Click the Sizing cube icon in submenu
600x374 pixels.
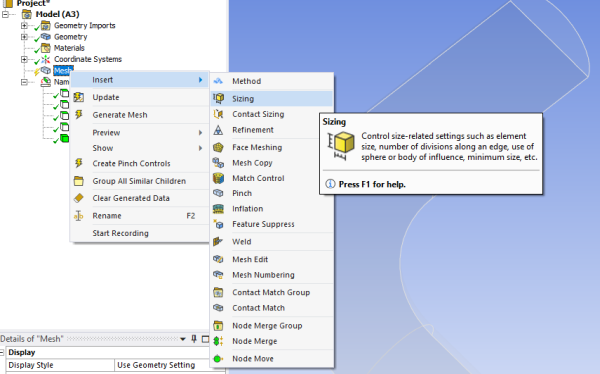pos(218,98)
